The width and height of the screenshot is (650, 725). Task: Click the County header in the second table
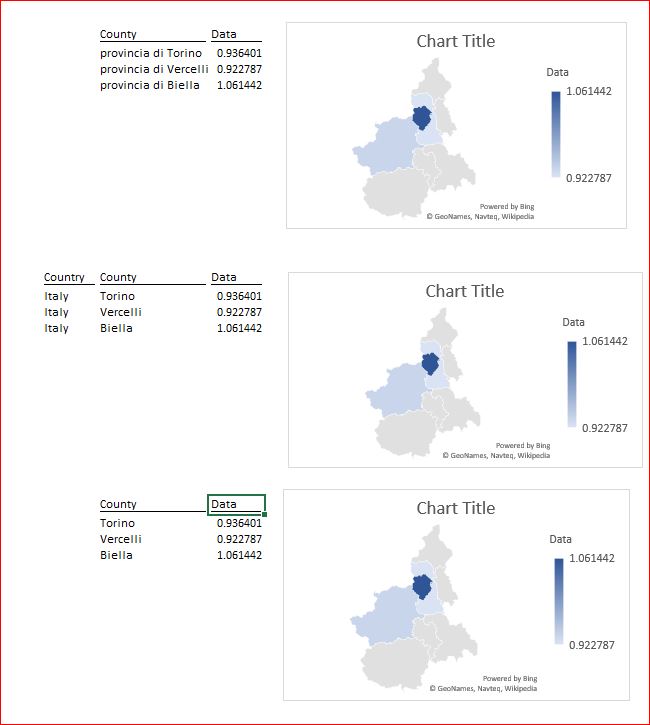118,277
